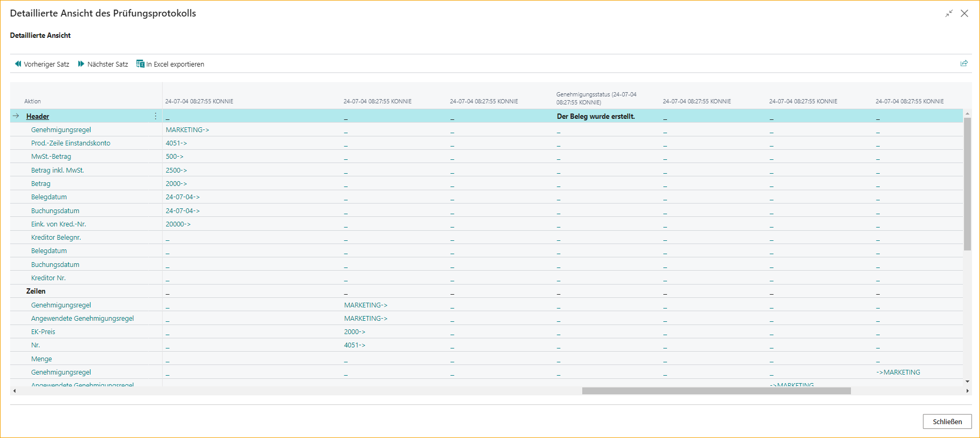The image size is (980, 438).
Task: Click 'Der Beleg wurde erstellt.' cell
Action: coord(596,116)
